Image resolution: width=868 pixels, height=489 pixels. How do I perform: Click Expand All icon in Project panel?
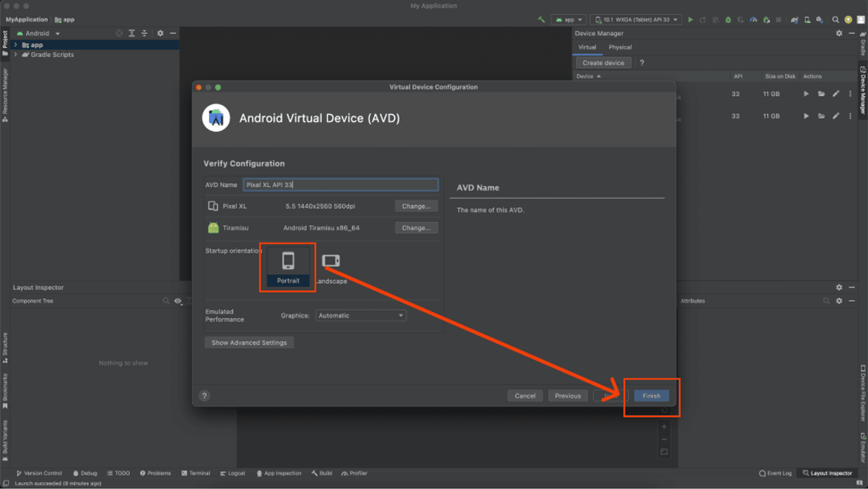point(132,33)
